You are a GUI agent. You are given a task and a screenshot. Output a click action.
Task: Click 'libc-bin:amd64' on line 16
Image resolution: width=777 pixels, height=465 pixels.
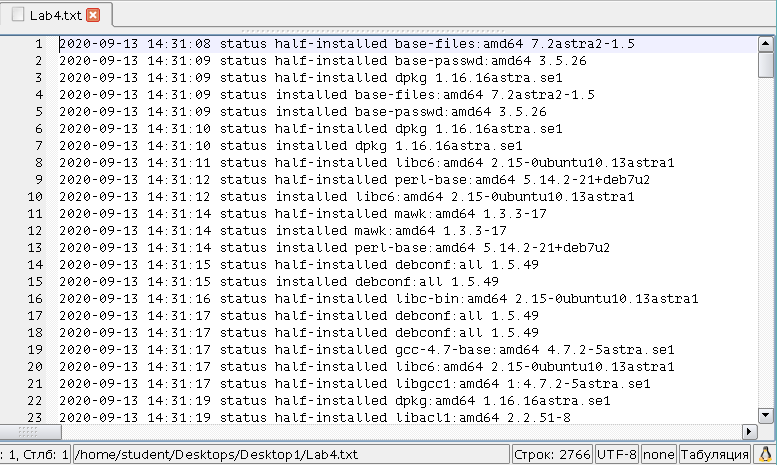click(x=451, y=298)
